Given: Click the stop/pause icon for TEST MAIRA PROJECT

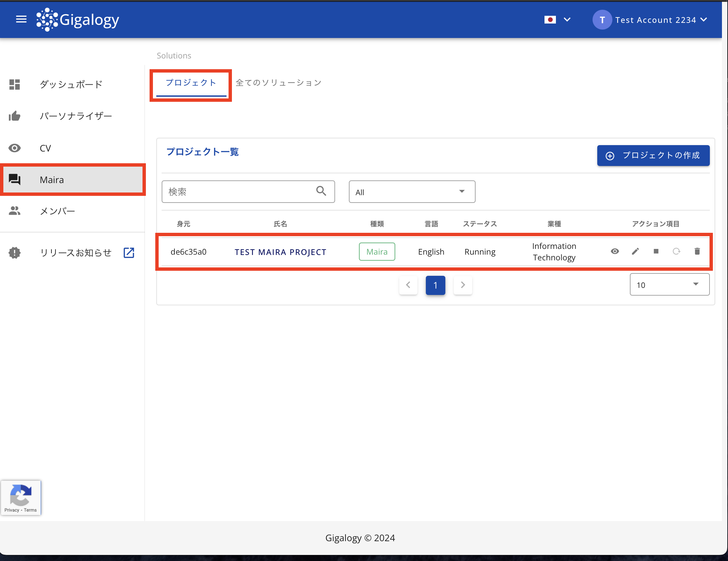Looking at the screenshot, I should [x=655, y=252].
